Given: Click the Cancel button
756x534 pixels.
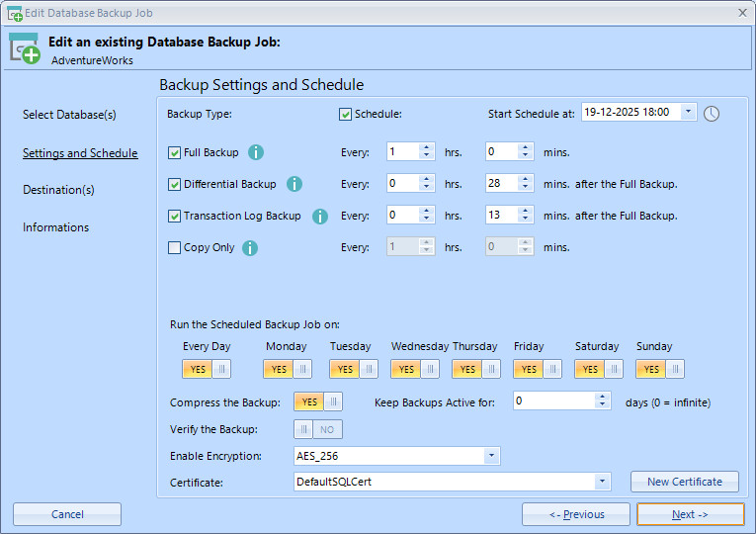Looking at the screenshot, I should point(67,514).
